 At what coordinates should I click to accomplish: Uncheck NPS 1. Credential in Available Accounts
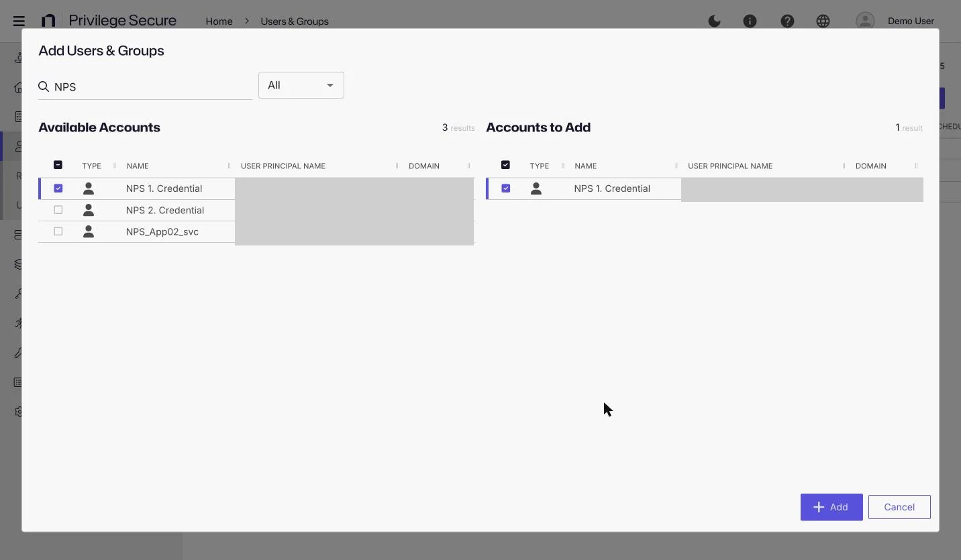58,188
